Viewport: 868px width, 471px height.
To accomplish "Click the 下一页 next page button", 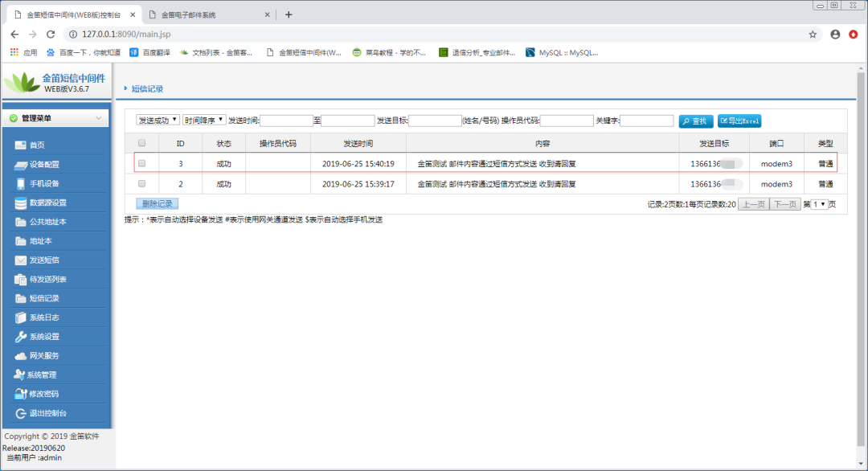I will [x=785, y=204].
